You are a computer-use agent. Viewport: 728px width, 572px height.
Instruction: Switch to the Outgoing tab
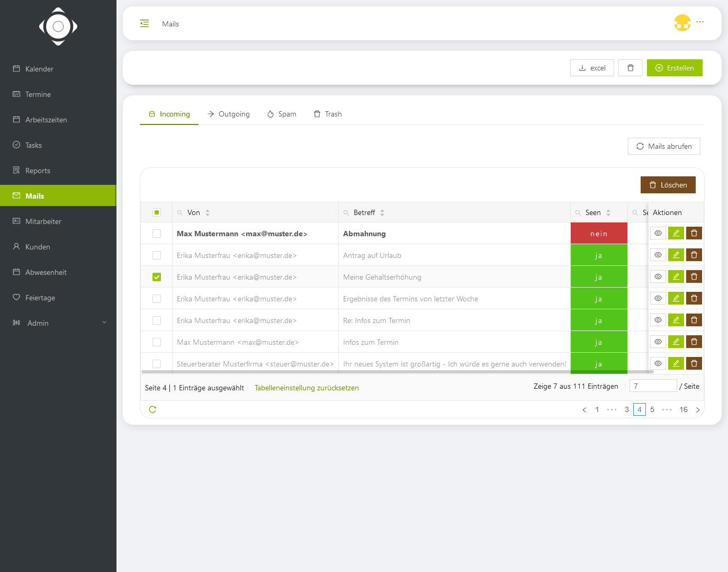tap(229, 114)
